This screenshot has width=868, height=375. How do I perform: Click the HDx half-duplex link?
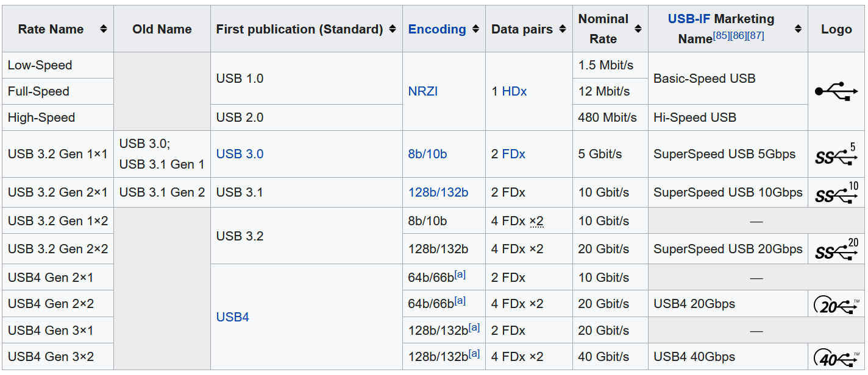coord(514,91)
